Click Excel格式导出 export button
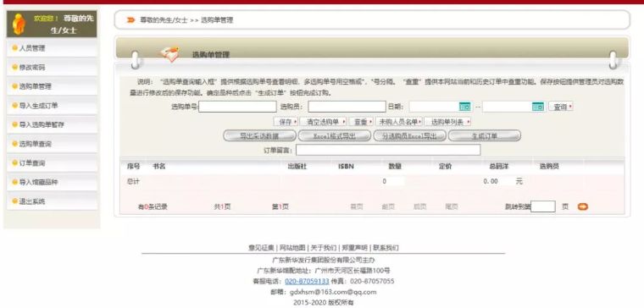 coord(335,135)
